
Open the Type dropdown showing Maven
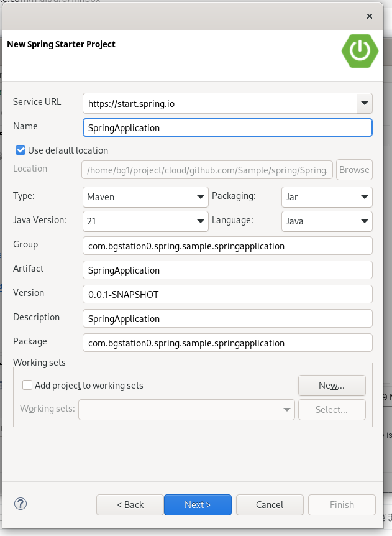pos(145,197)
